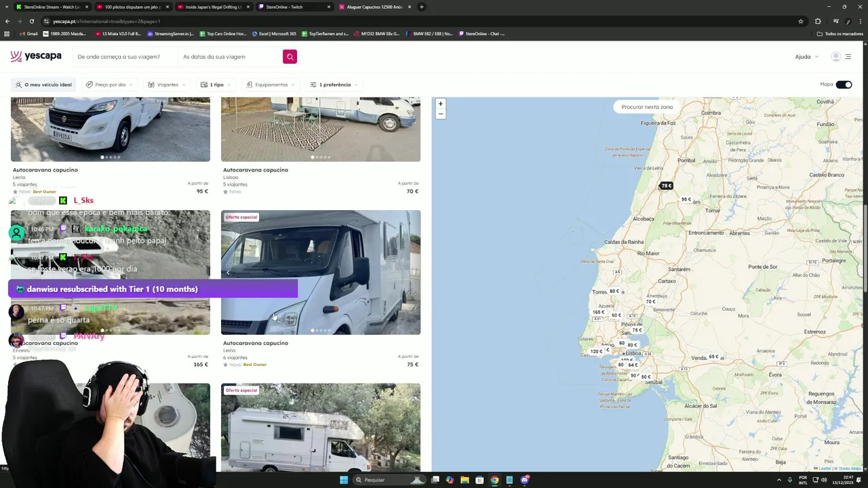Zoom out on the map
This screenshot has width=868, height=488.
tap(440, 114)
